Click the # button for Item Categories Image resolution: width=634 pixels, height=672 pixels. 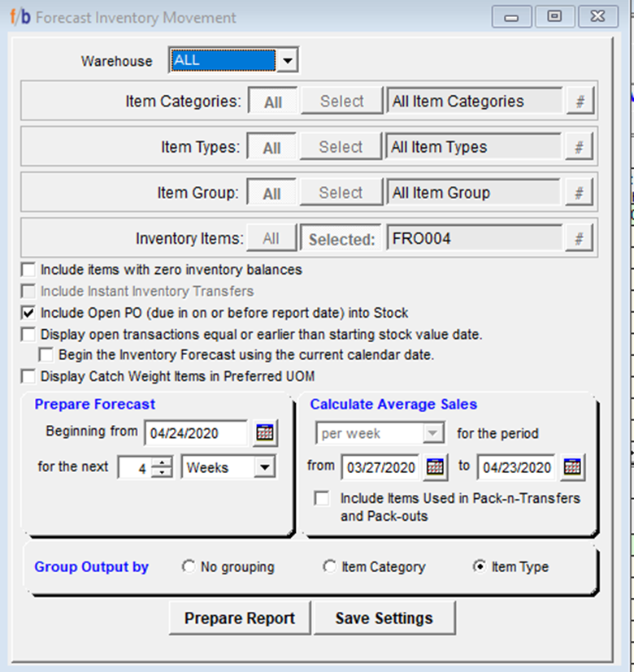pyautogui.click(x=579, y=102)
